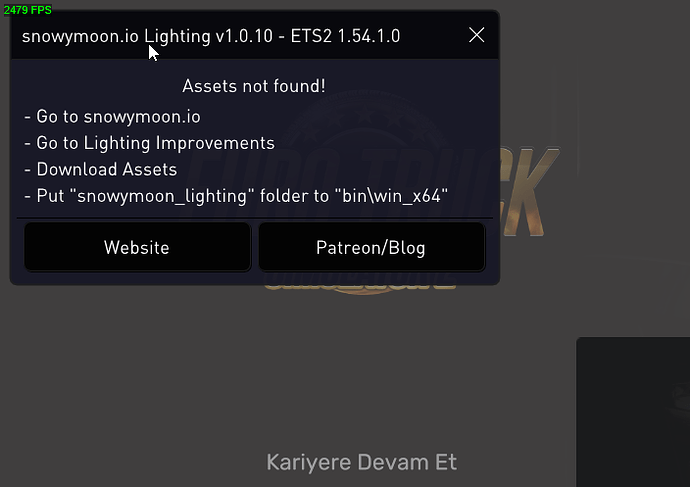Open the Website button
The height and width of the screenshot is (487, 690).
pyautogui.click(x=137, y=247)
